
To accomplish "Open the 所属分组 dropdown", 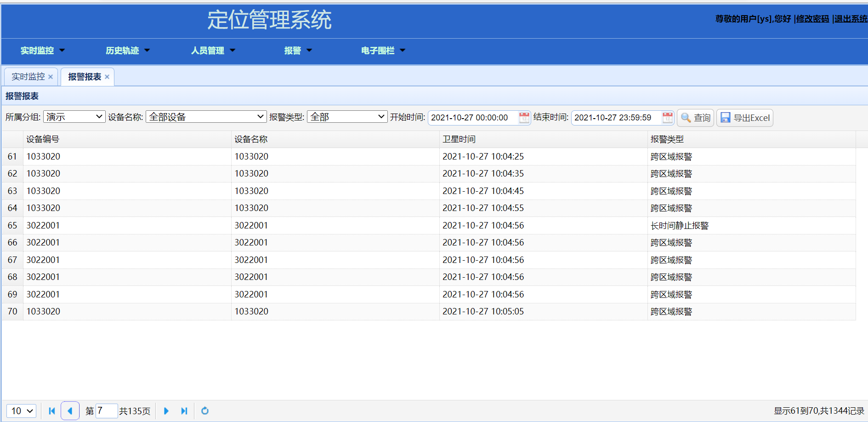I will pos(74,117).
